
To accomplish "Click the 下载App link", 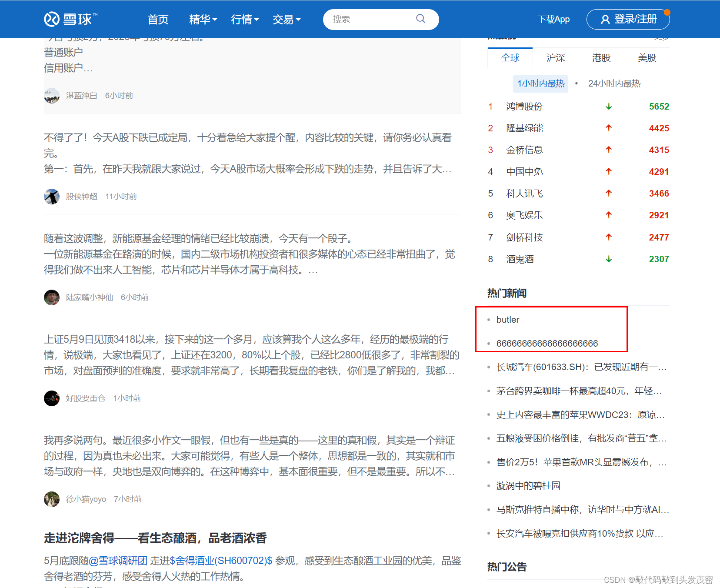I will point(553,20).
